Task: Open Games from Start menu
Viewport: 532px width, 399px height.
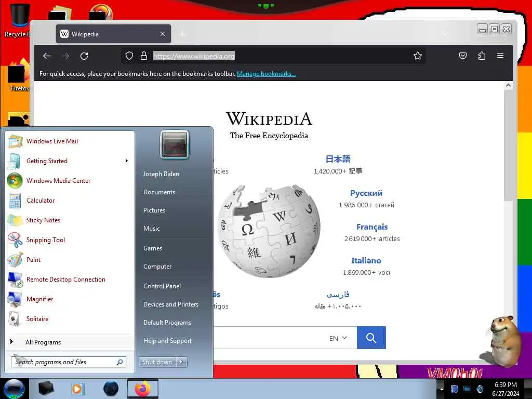Action: click(x=153, y=248)
